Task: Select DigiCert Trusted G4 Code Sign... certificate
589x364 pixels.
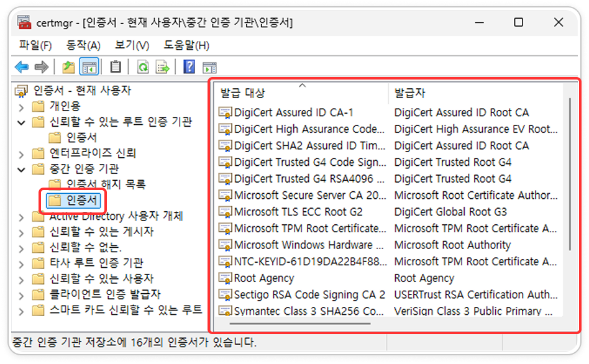Action: click(x=310, y=162)
